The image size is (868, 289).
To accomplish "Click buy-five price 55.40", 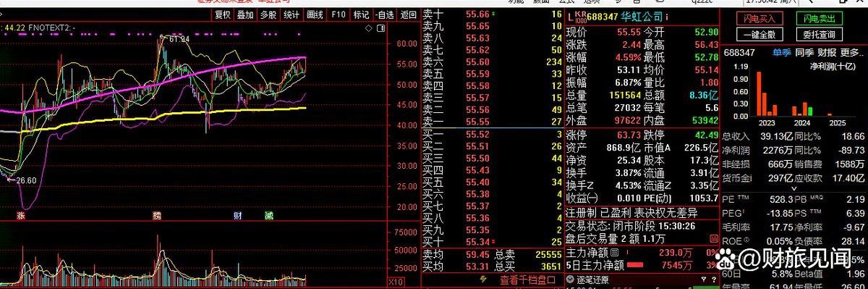I will pyautogui.click(x=477, y=182).
